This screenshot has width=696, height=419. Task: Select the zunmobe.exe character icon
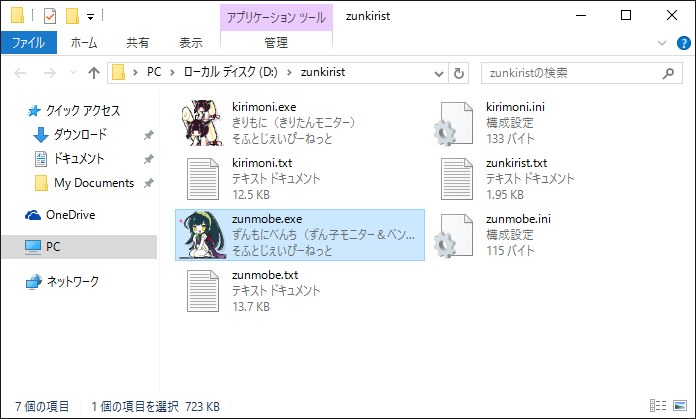[203, 235]
